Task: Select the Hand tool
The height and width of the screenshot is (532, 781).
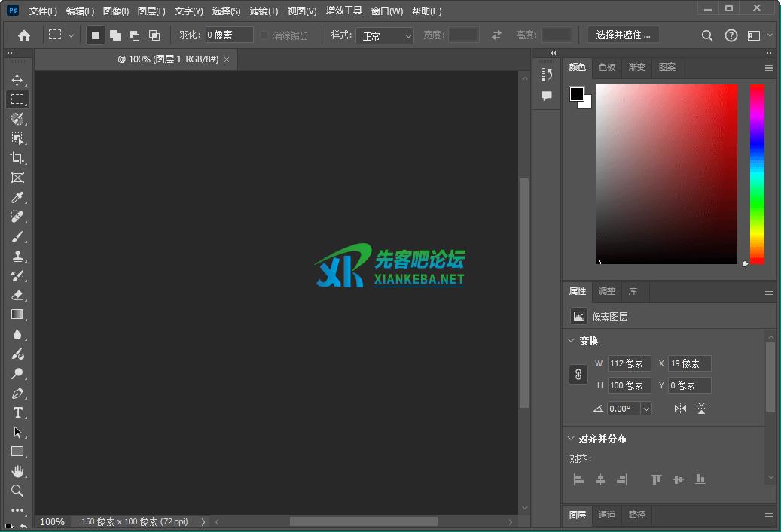Action: [17, 471]
